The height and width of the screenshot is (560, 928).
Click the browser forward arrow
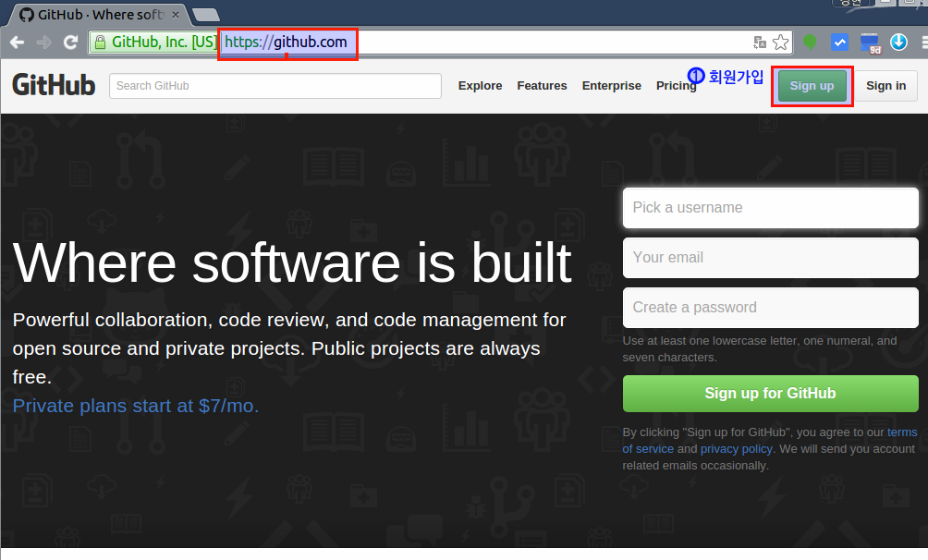tap(43, 42)
